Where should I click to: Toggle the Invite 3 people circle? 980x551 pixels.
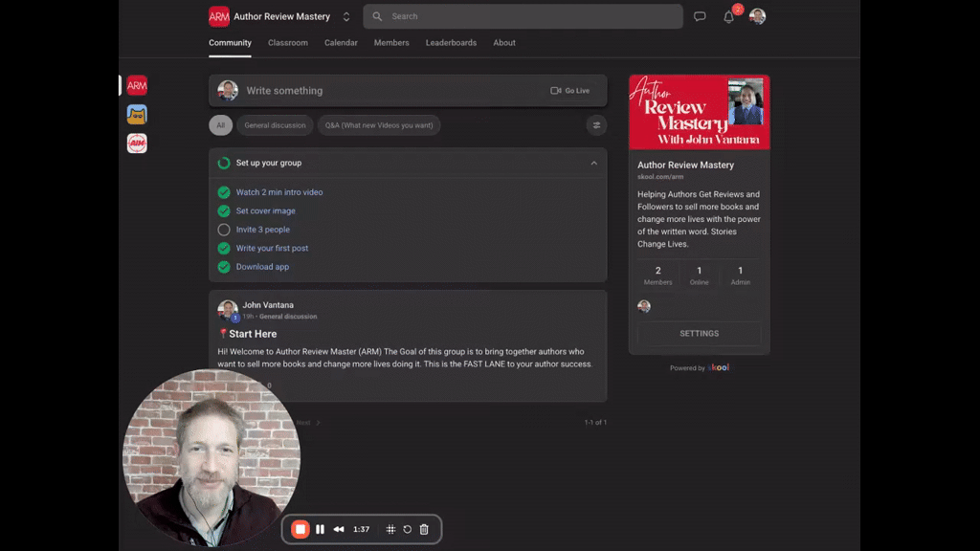(x=224, y=230)
